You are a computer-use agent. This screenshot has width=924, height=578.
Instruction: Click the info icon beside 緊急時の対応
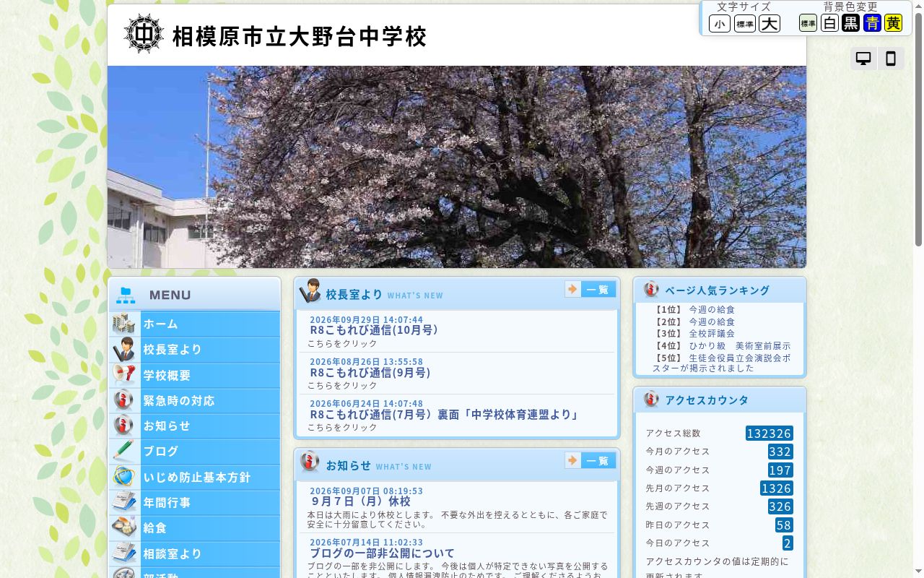(x=124, y=400)
